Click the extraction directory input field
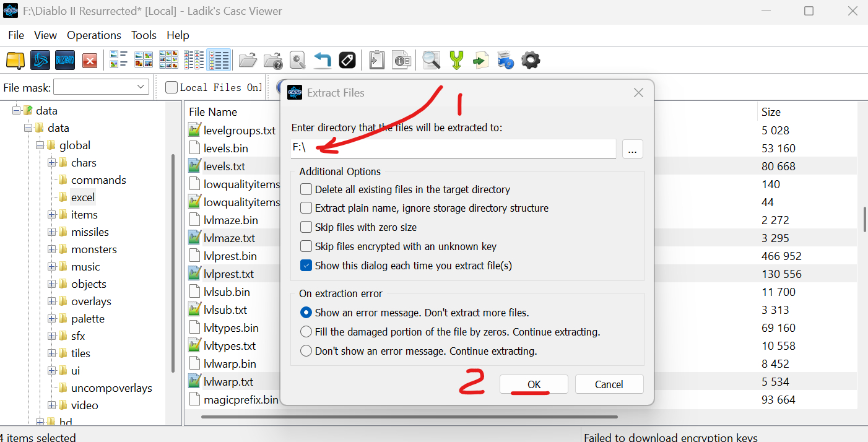Screen dimensions: 868x442 coord(453,149)
